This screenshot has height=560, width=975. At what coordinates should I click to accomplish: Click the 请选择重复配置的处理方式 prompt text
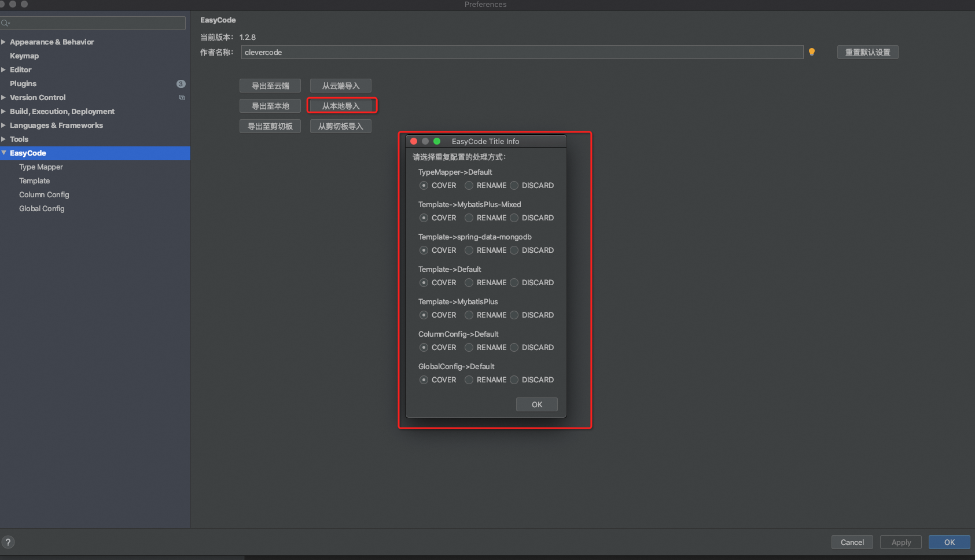459,157
